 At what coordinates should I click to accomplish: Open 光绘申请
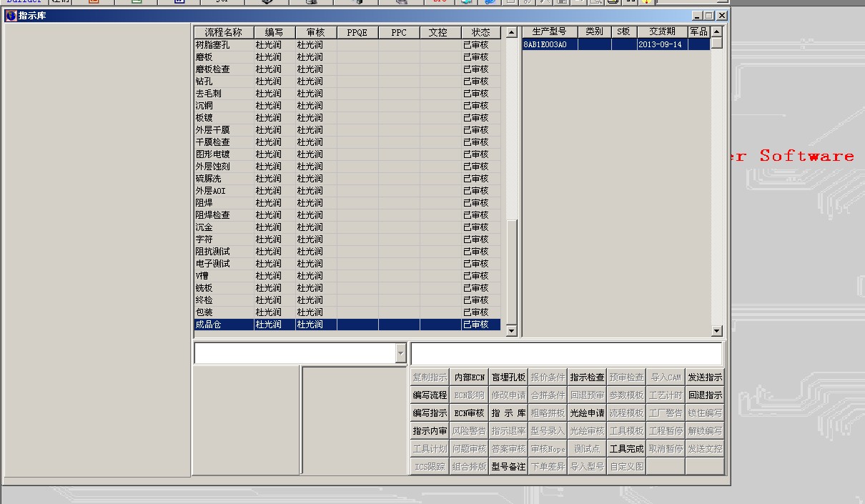point(588,412)
